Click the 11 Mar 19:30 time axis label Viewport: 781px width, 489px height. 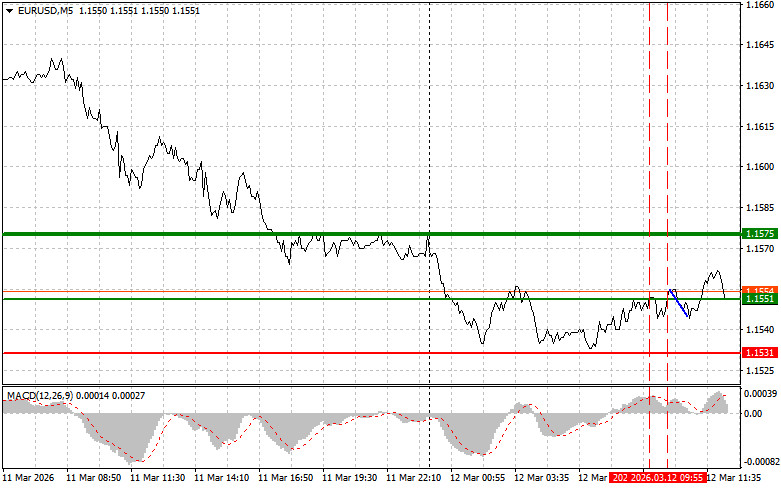point(350,478)
